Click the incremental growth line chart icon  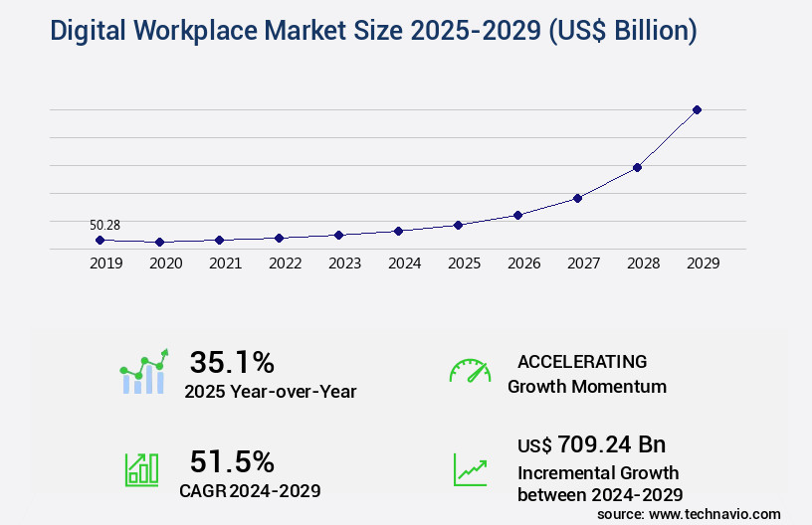click(x=470, y=468)
